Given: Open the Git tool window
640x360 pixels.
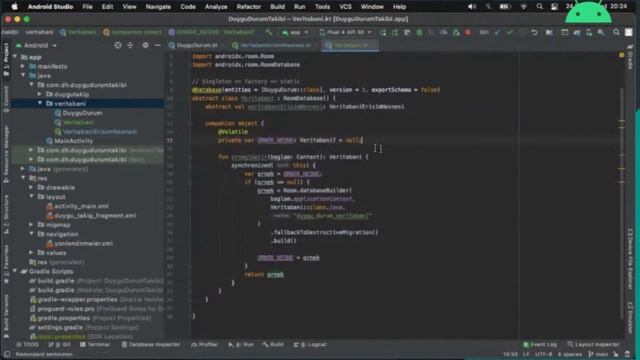Looking at the screenshot, I should point(60,344).
